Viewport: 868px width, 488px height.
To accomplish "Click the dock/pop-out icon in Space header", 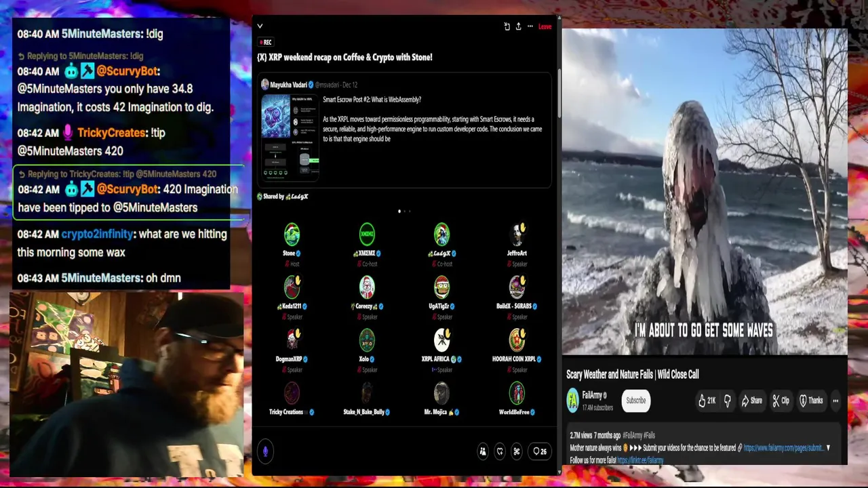I will click(x=507, y=26).
